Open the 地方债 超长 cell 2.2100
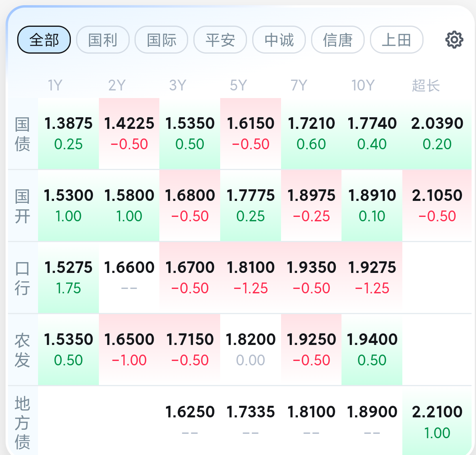Image resolution: width=476 pixels, height=455 pixels. click(437, 421)
